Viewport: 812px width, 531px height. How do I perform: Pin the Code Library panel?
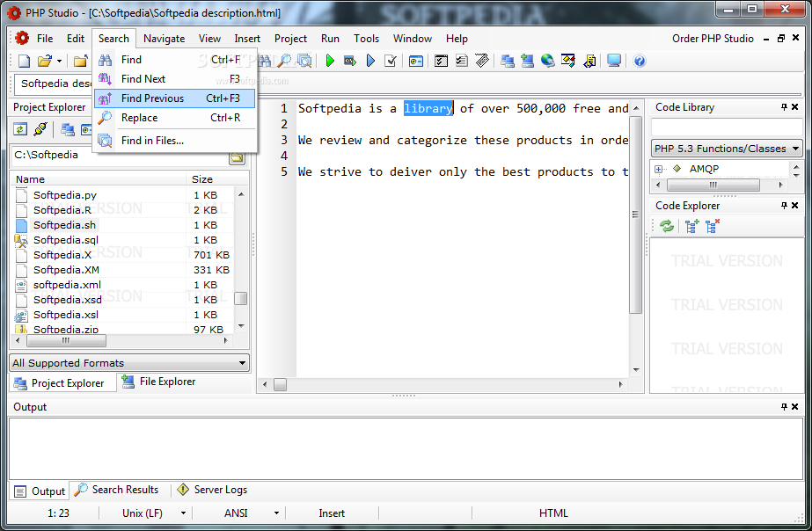tap(784, 107)
